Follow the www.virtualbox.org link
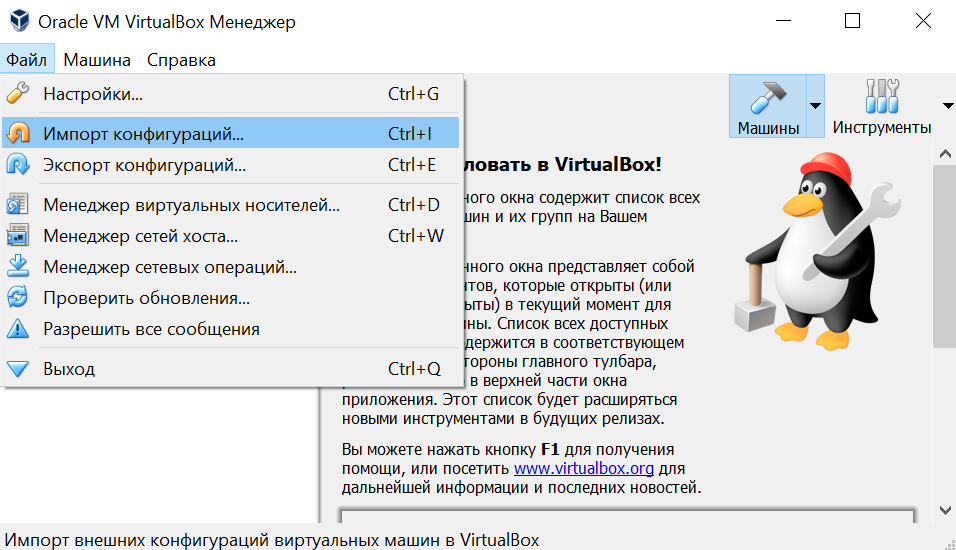The width and height of the screenshot is (956, 550). click(583, 468)
